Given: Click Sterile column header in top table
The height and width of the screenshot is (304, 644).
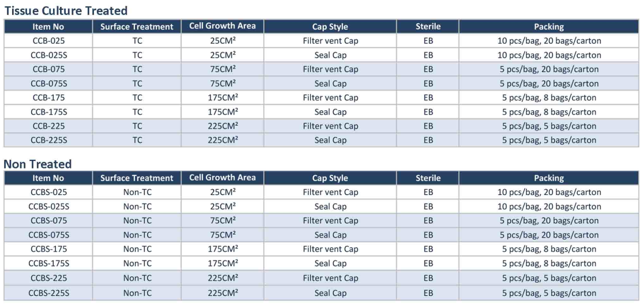Looking at the screenshot, I should [x=428, y=27].
